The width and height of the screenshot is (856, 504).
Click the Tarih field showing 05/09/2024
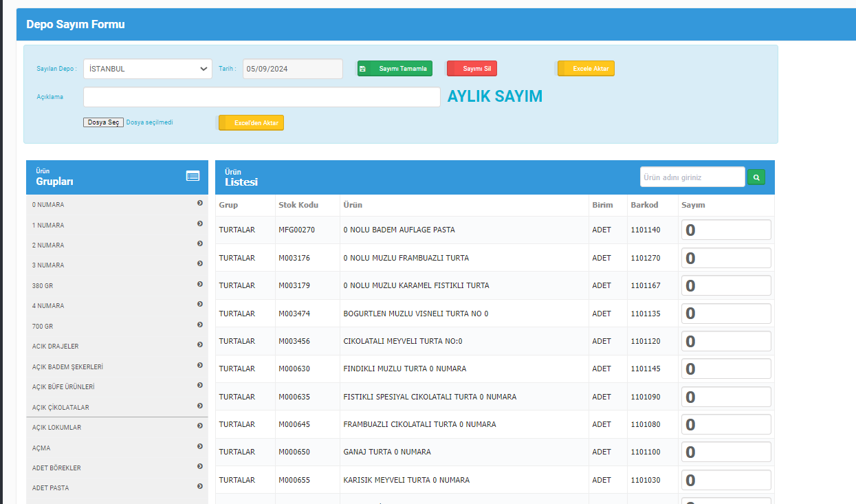tap(293, 69)
